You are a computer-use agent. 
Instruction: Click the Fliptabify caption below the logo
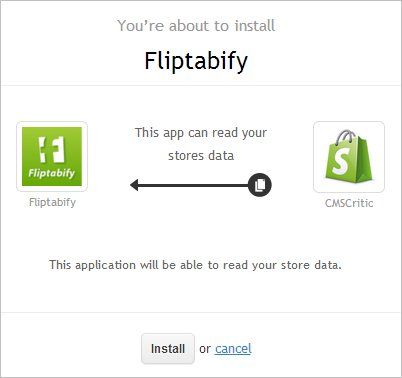point(52,202)
